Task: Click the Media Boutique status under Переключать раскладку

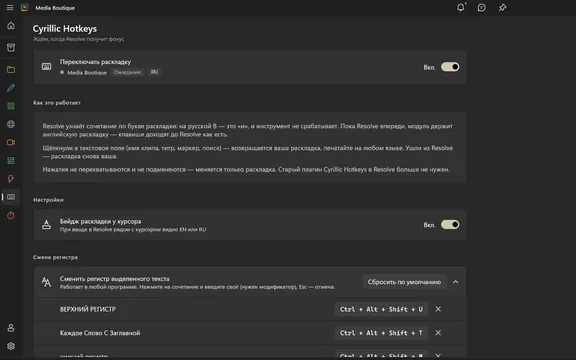Action: coord(87,73)
